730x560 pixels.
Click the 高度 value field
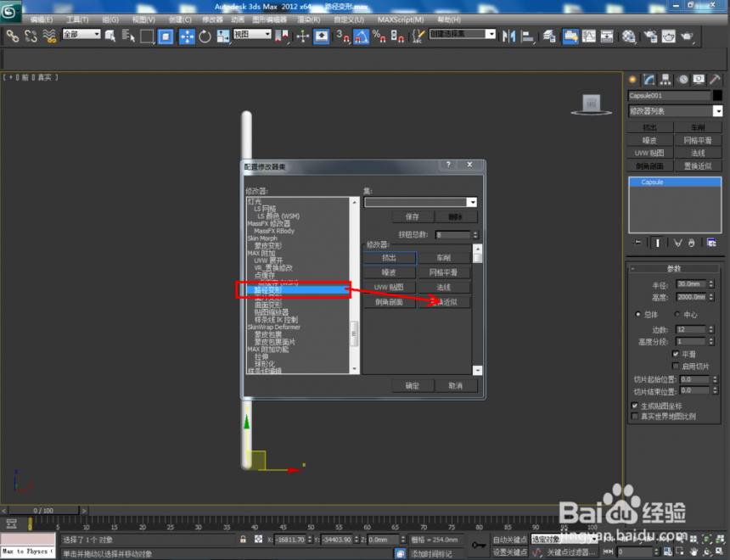coord(691,297)
